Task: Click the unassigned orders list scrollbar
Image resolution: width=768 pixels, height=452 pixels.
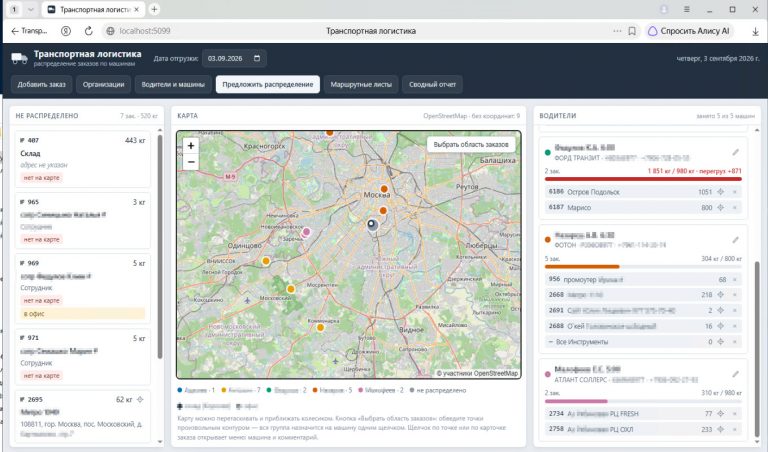Action: (160, 247)
